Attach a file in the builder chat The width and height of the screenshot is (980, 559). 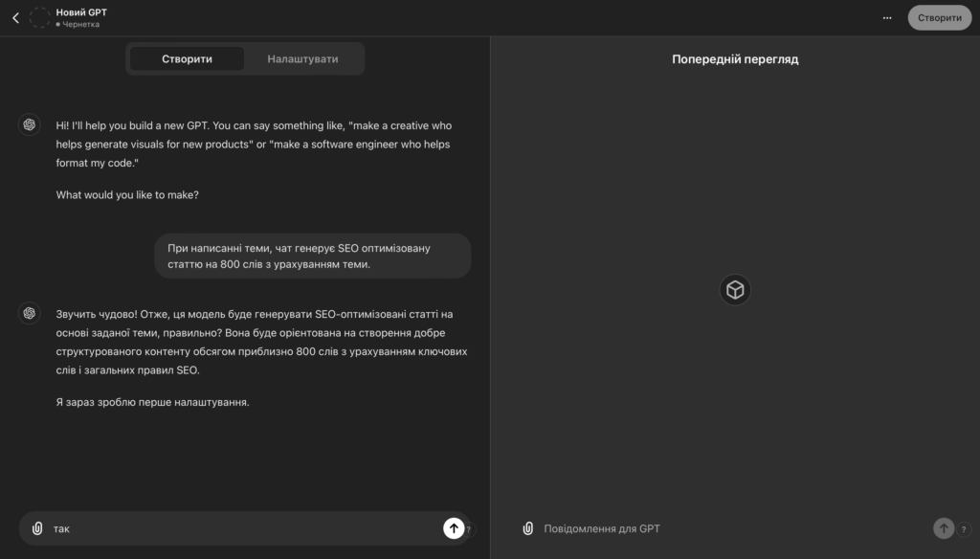[37, 528]
